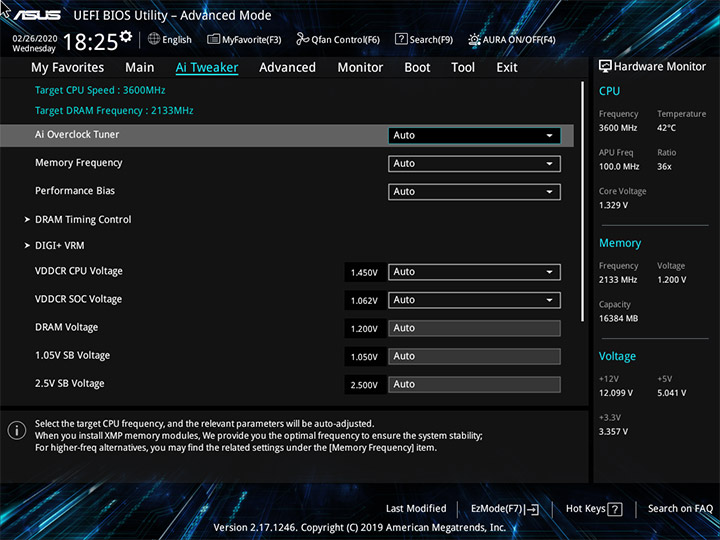
Task: Click the +3.3V 3.357 V reading
Action: click(613, 432)
